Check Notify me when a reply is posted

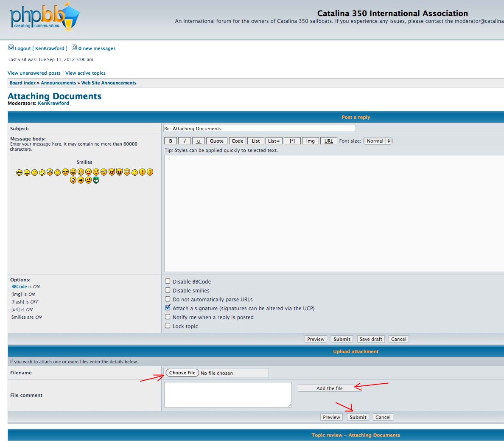168,317
